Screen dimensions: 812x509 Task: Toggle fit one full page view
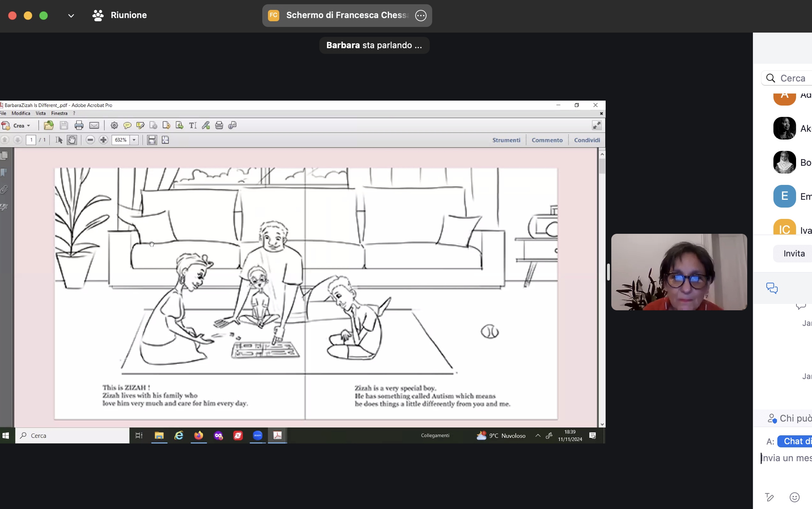pos(165,140)
